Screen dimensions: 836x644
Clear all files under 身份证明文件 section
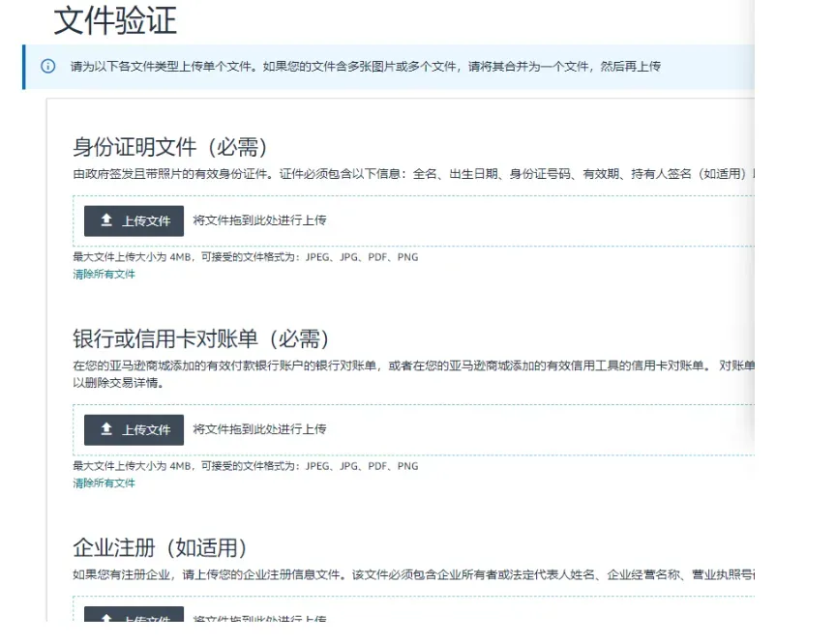coord(104,275)
